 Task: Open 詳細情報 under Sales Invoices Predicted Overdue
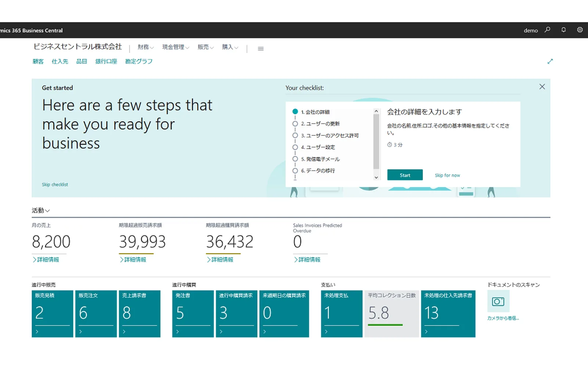pos(307,260)
